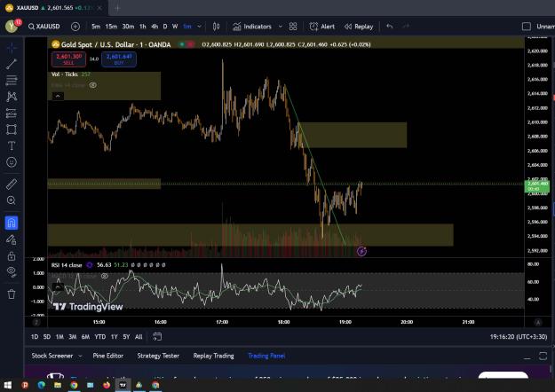Viewport: 555px width, 392px height.
Task: Set chart range to YTD
Action: [99, 337]
